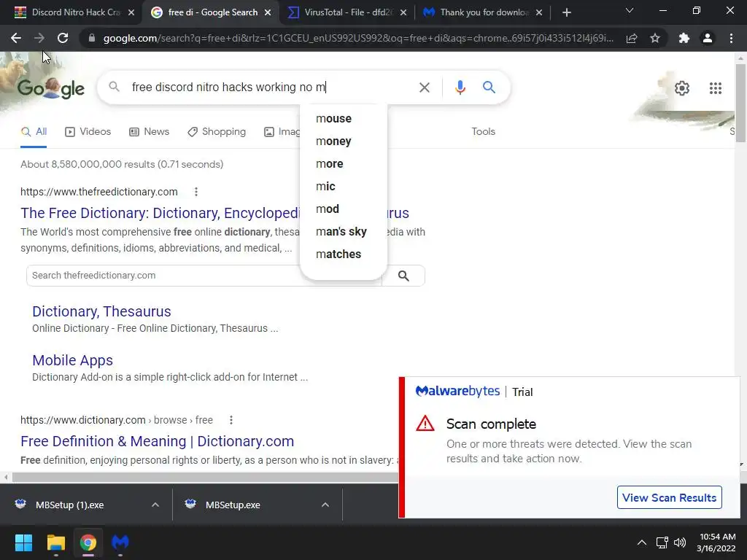Open the Extensions puzzle icon
The image size is (747, 560).
pyautogui.click(x=684, y=38)
